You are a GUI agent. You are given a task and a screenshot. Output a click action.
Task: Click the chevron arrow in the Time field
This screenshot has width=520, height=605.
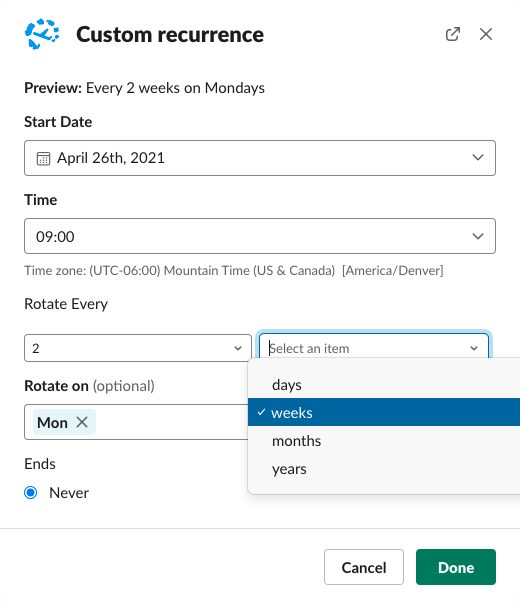coord(478,236)
